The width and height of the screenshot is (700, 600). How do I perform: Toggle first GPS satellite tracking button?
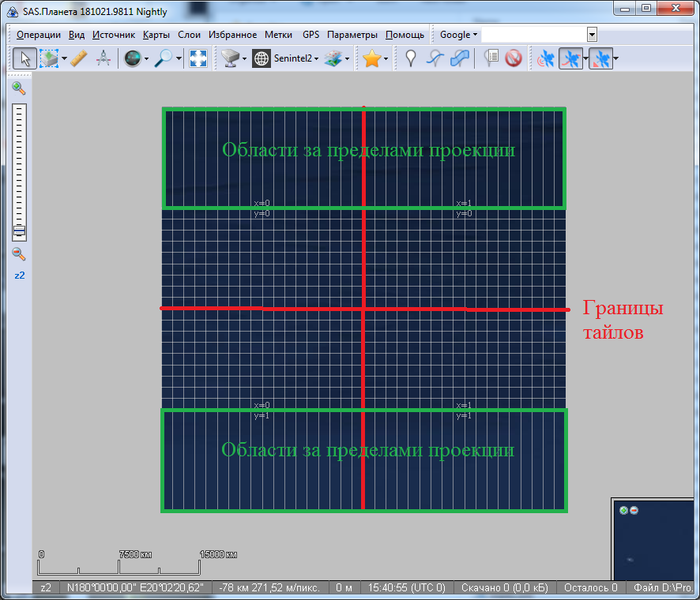544,58
